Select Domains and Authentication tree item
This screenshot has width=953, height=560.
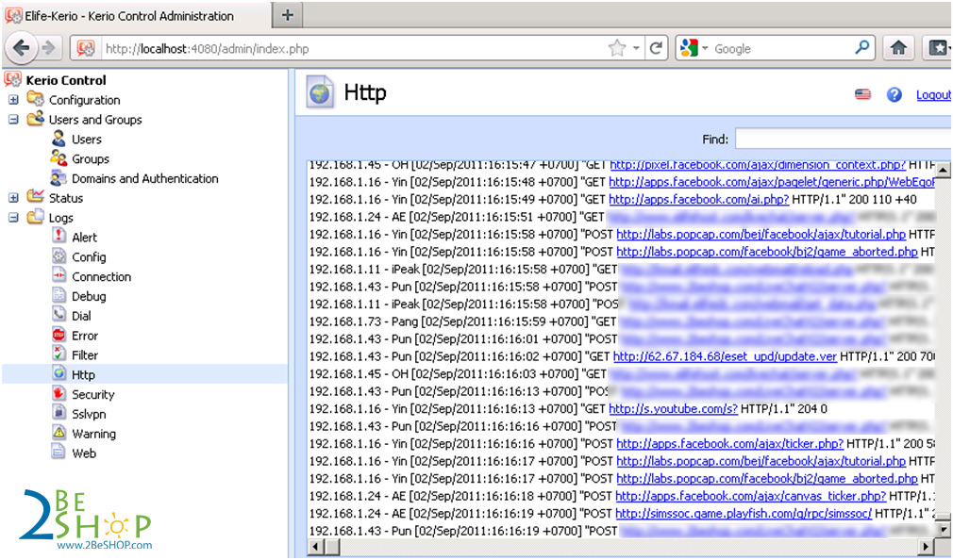(144, 178)
